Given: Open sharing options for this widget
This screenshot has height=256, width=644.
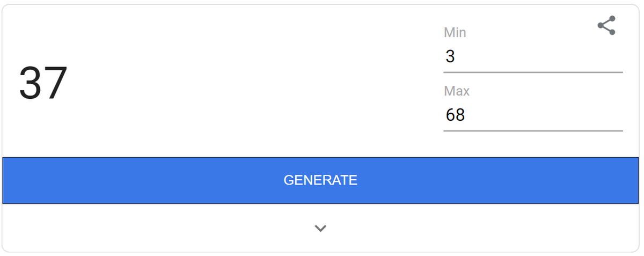Looking at the screenshot, I should [x=606, y=26].
